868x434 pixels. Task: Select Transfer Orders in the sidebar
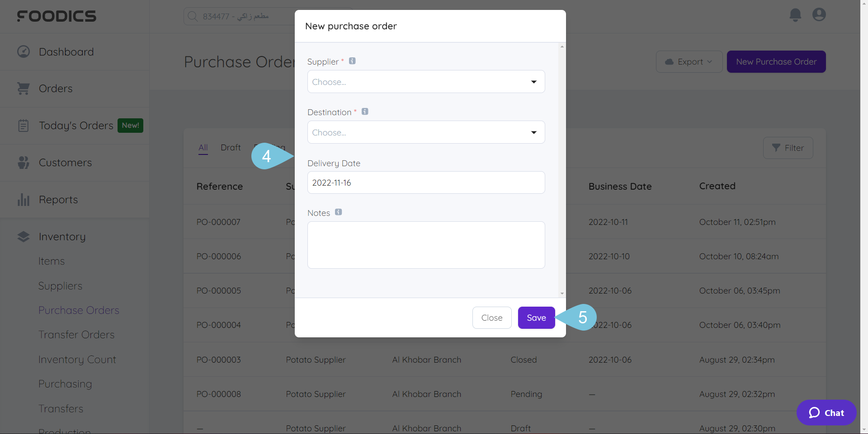click(76, 334)
